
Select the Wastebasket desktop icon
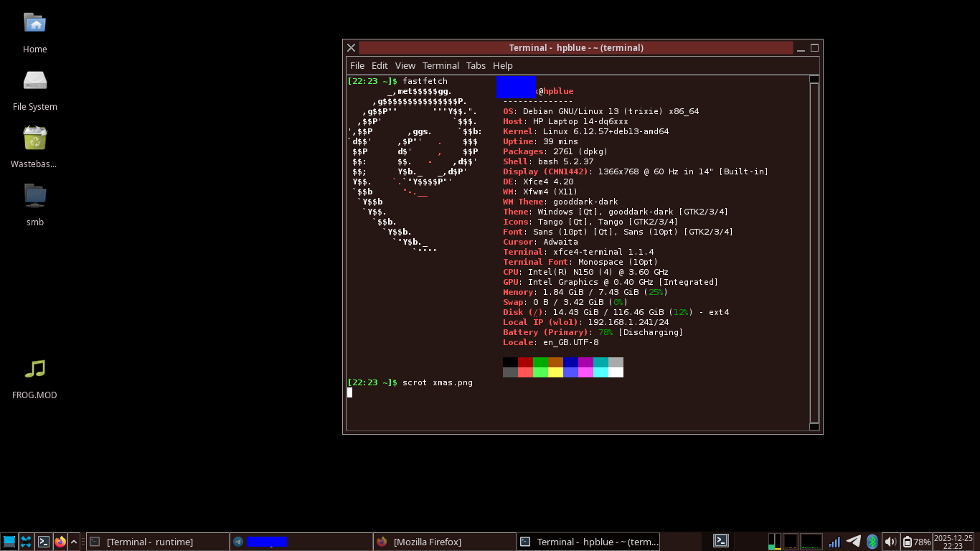coord(34,138)
